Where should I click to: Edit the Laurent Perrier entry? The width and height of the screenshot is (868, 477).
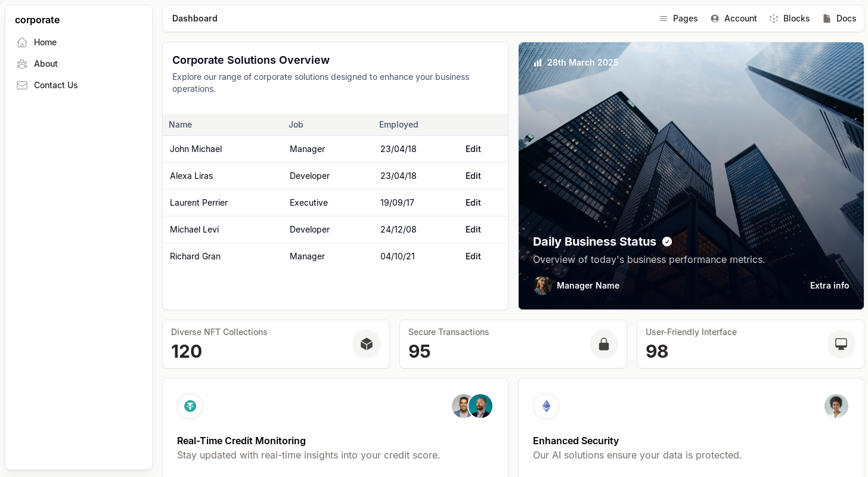point(473,203)
